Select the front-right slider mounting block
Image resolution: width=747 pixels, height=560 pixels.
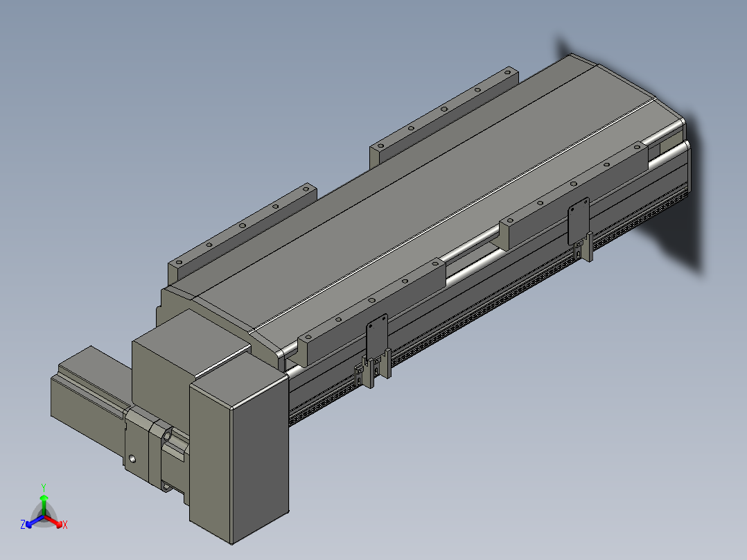574,195
